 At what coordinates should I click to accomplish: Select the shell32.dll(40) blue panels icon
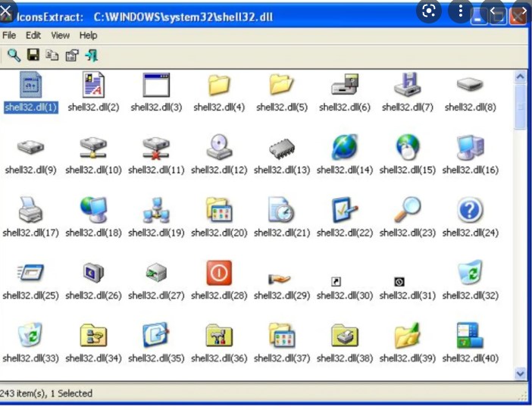point(470,335)
